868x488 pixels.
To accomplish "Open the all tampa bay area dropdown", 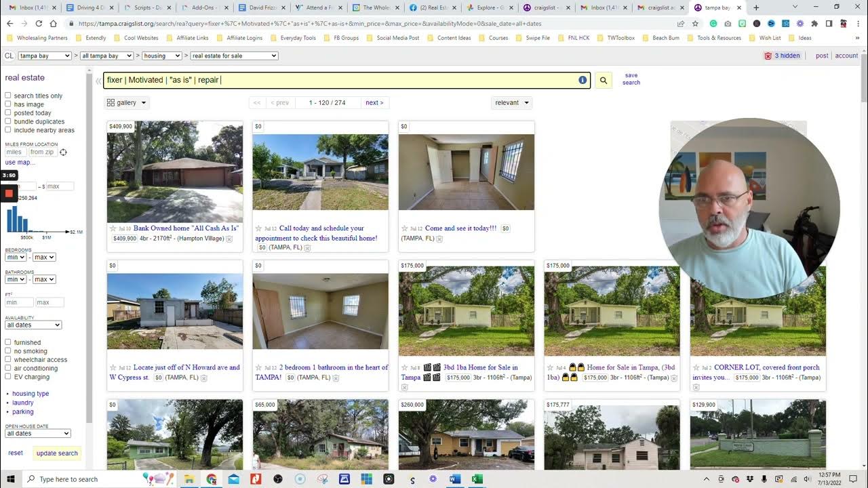I will [x=107, y=56].
